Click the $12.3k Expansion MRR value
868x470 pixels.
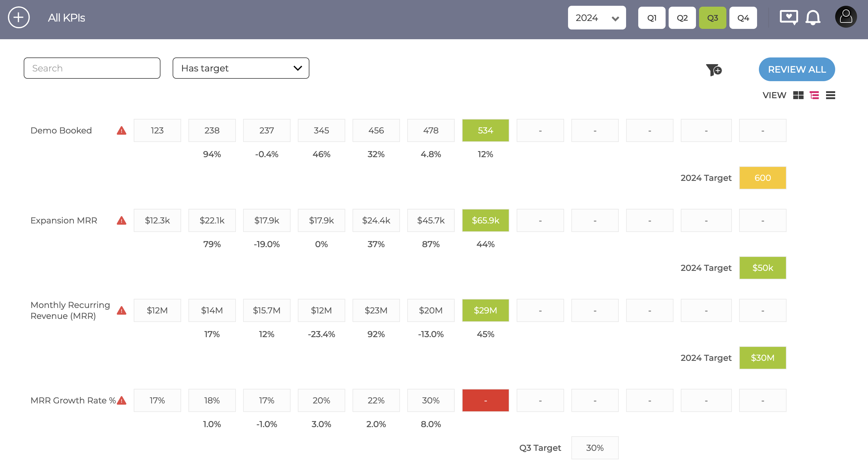pyautogui.click(x=157, y=220)
